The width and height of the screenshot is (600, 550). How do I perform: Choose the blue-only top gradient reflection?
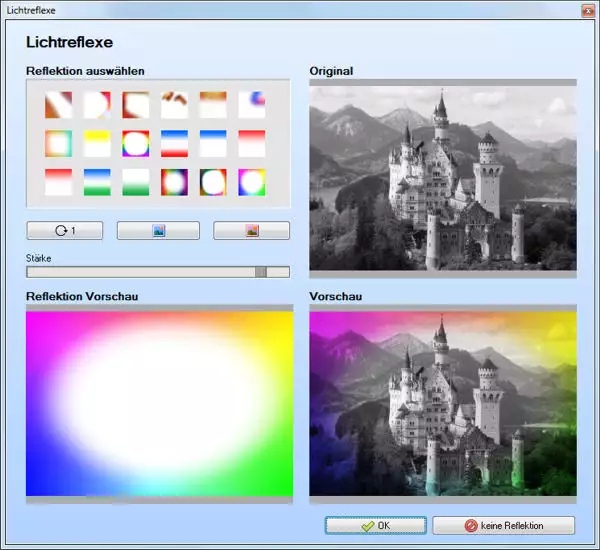coord(213,144)
